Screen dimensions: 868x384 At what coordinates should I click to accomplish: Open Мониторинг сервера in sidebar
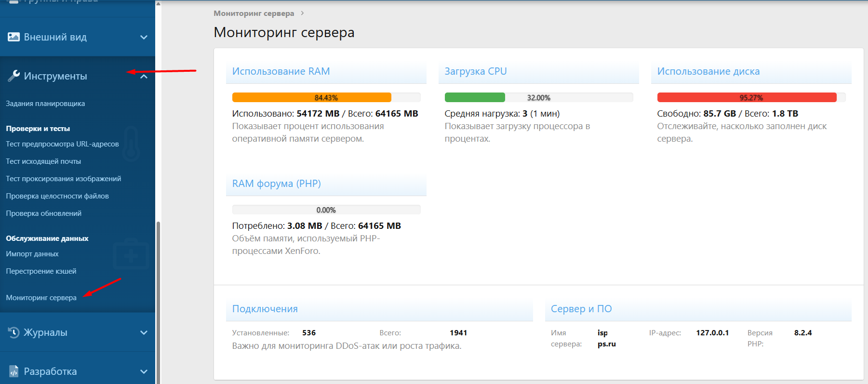click(x=41, y=298)
